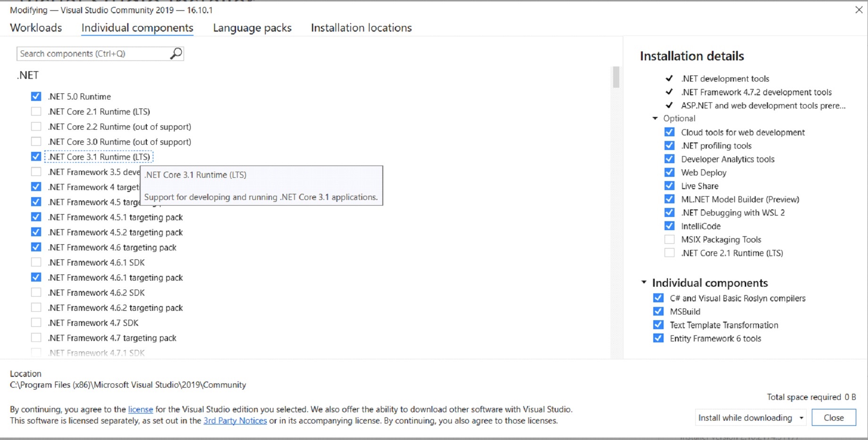Select ASP.NET and web development tools prerequisites entry
The width and height of the screenshot is (868, 440).
(x=763, y=106)
